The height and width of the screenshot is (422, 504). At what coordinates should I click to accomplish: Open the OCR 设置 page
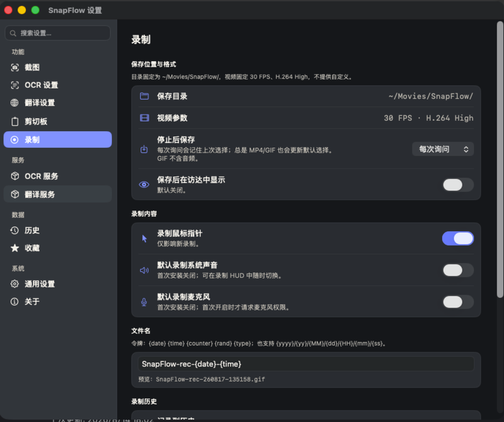pos(58,85)
